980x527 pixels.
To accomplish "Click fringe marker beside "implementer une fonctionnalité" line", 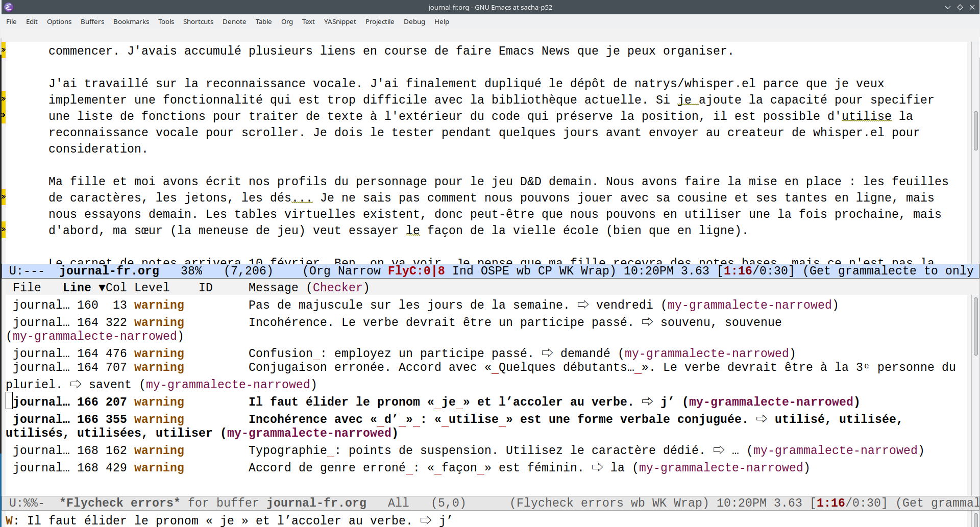I will 4,99.
